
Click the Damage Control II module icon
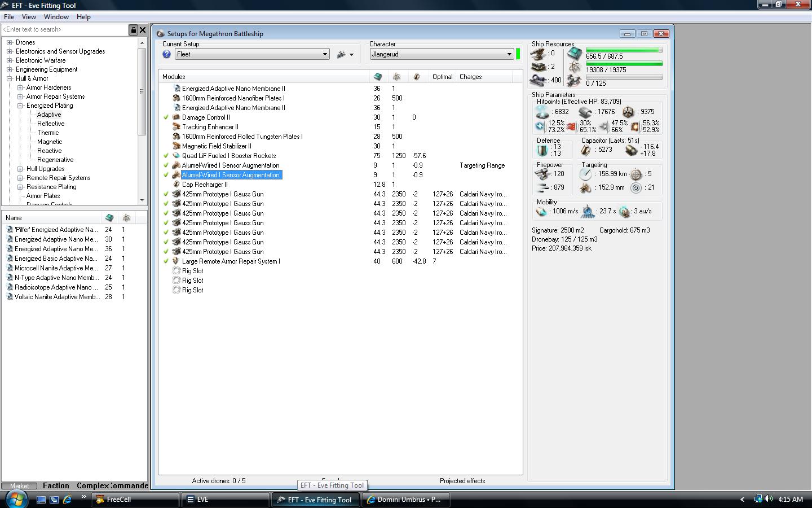click(176, 117)
